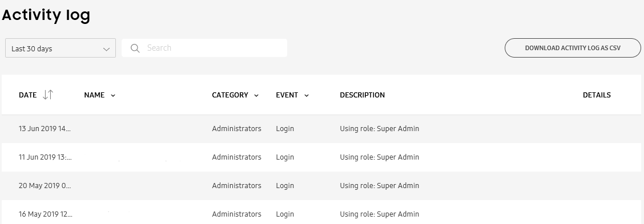Screen dimensions: 644x224
Task: Click Administrators in the 16 May row
Action: tap(236, 214)
